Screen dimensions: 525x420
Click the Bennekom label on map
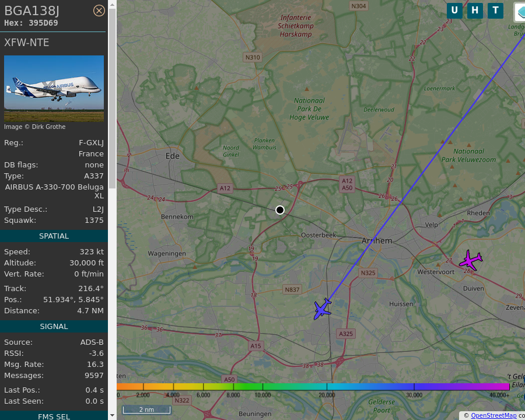(x=177, y=216)
